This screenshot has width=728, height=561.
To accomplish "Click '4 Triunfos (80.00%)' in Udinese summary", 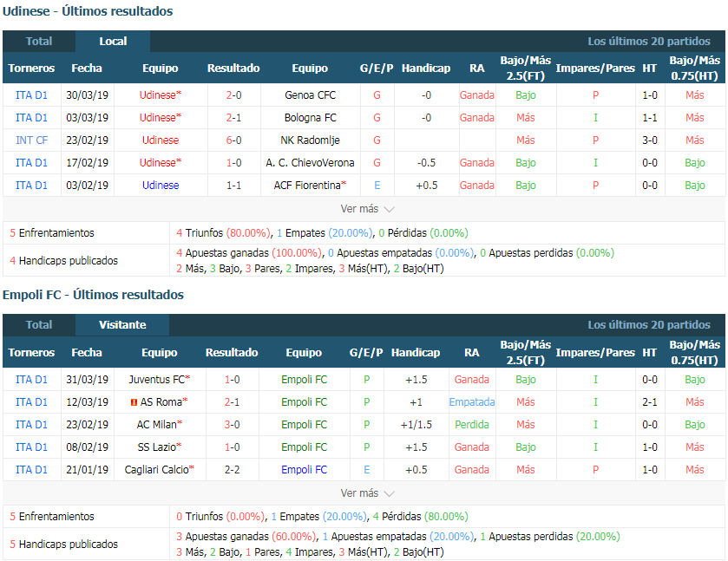I will [223, 233].
